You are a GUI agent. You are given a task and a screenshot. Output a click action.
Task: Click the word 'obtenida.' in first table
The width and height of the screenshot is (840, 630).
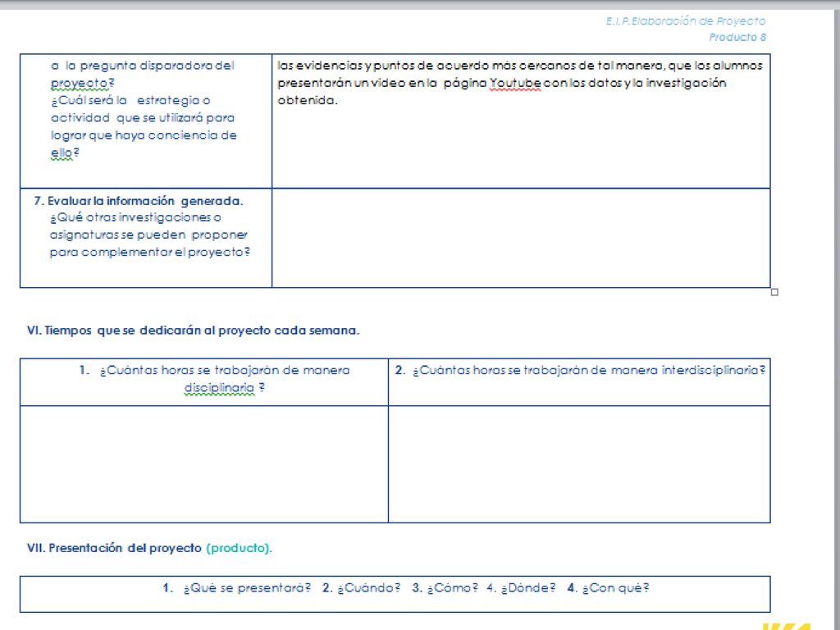(x=308, y=100)
